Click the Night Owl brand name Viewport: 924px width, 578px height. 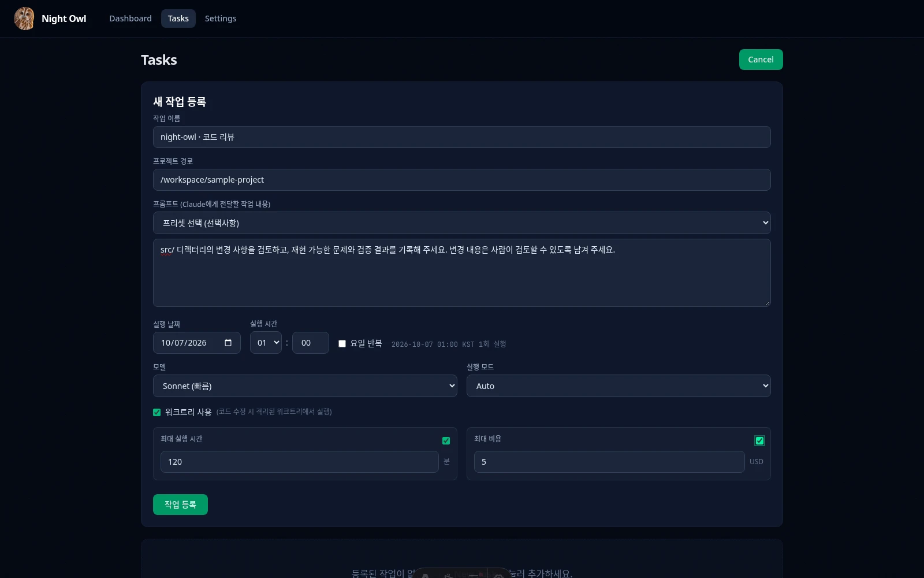(x=64, y=18)
